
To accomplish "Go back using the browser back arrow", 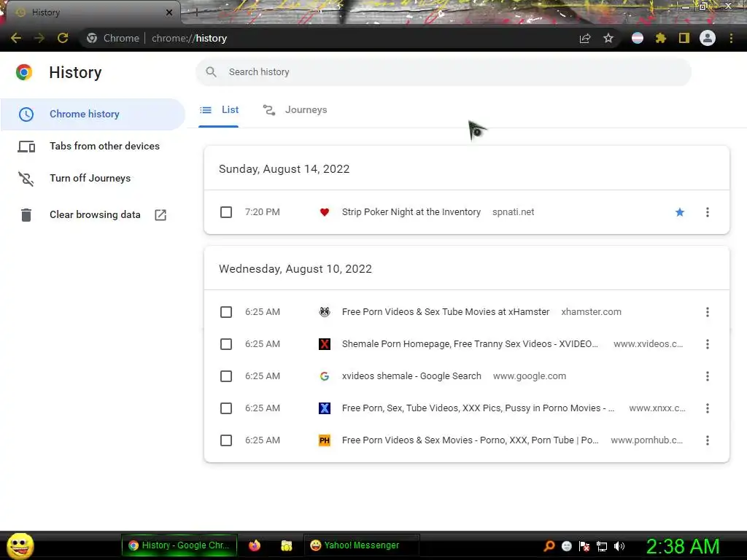I will pyautogui.click(x=16, y=38).
